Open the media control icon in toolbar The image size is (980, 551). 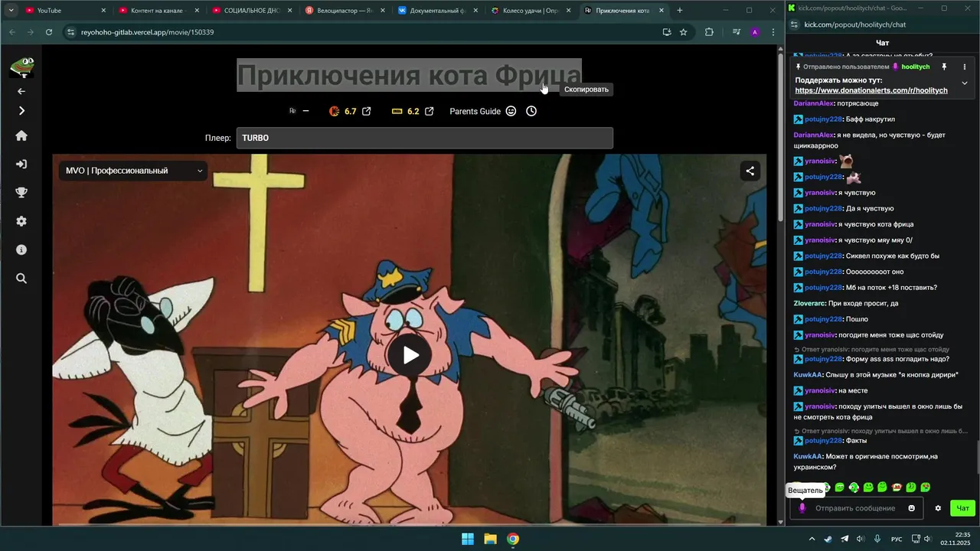click(737, 32)
